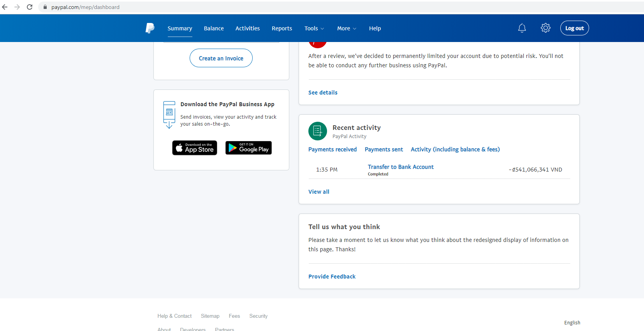The height and width of the screenshot is (331, 644).
Task: Click the PayPal logo icon
Action: [150, 28]
